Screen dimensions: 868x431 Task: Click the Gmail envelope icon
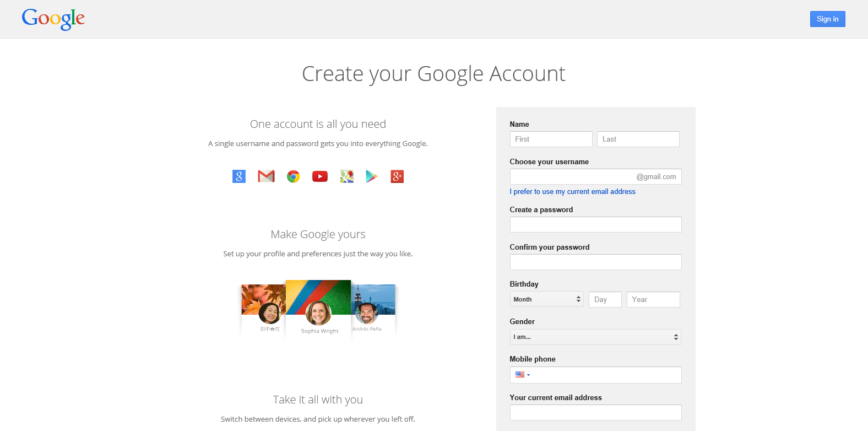click(266, 176)
